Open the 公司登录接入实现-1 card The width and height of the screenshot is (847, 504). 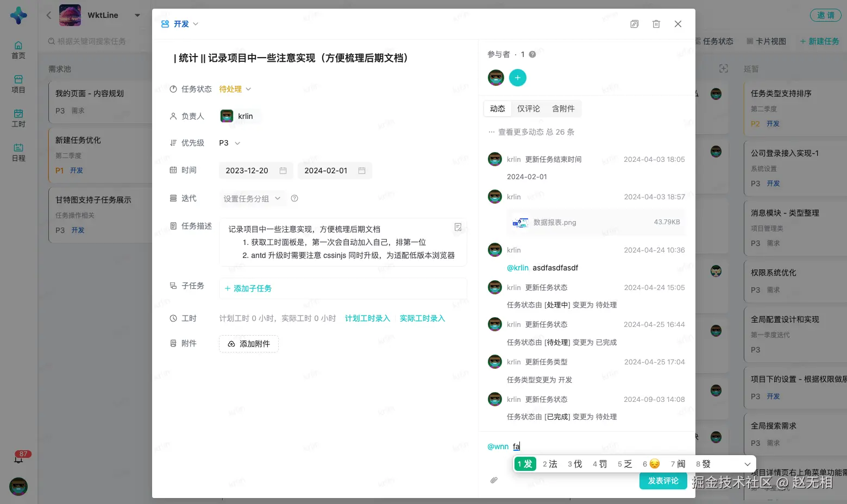coord(795,168)
